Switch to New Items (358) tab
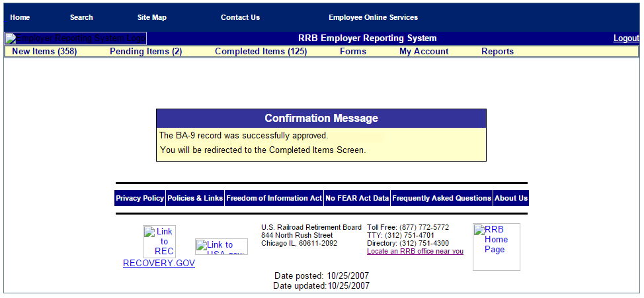This screenshot has height=298, width=644. 44,52
